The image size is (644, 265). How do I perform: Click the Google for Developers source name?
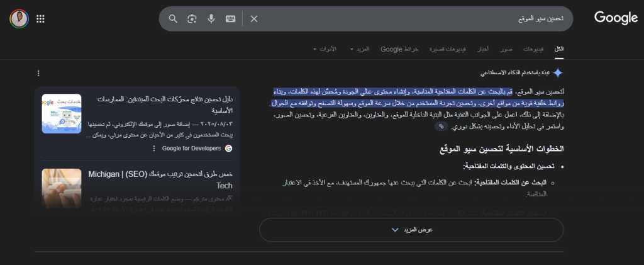coord(191,149)
